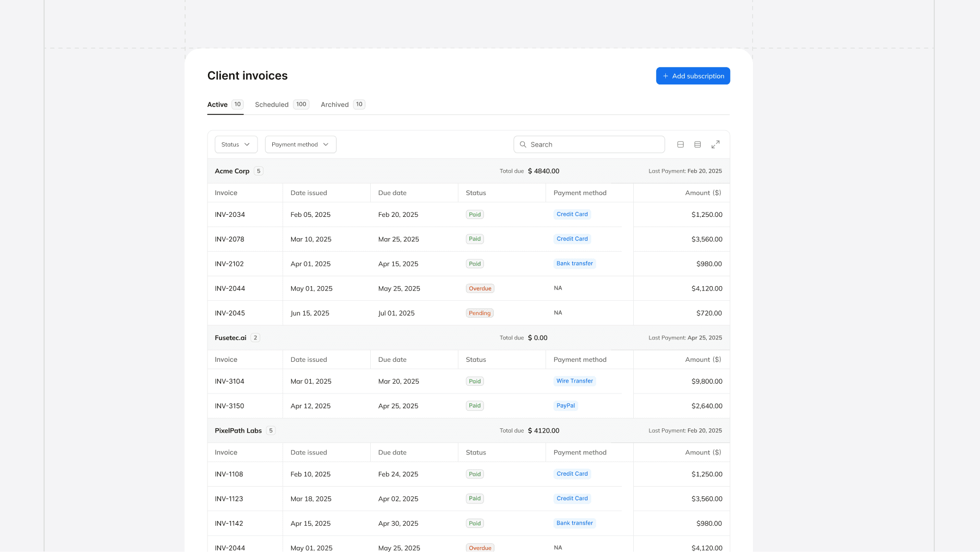The width and height of the screenshot is (980, 552).
Task: Select invoice INV-1123
Action: pos(229,499)
